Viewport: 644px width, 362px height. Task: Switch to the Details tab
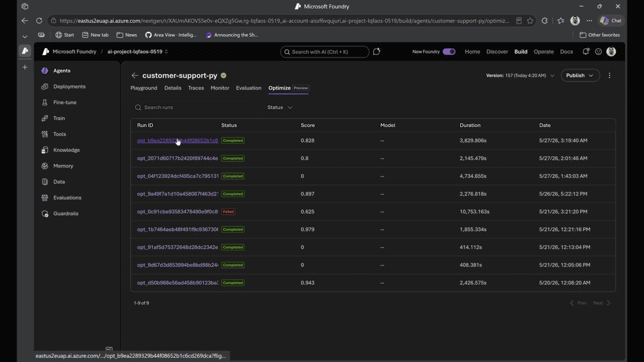173,88
